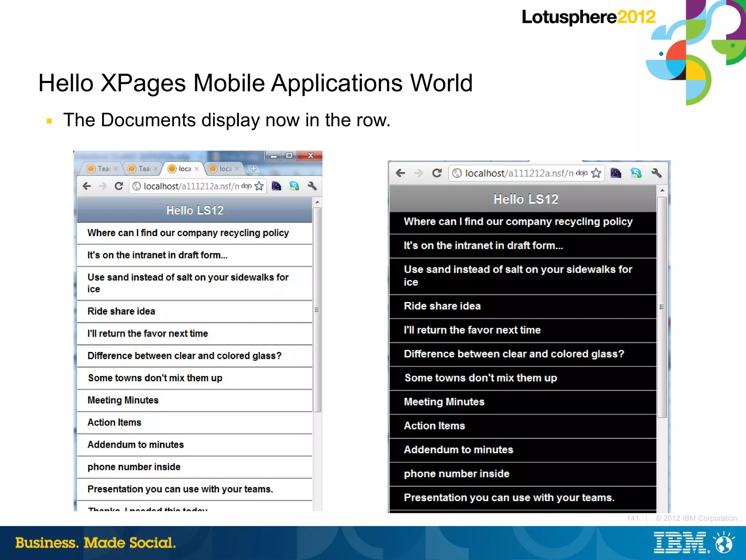Image resolution: width=746 pixels, height=560 pixels.
Task: Click the back arrow in the right browser window
Action: (x=400, y=173)
